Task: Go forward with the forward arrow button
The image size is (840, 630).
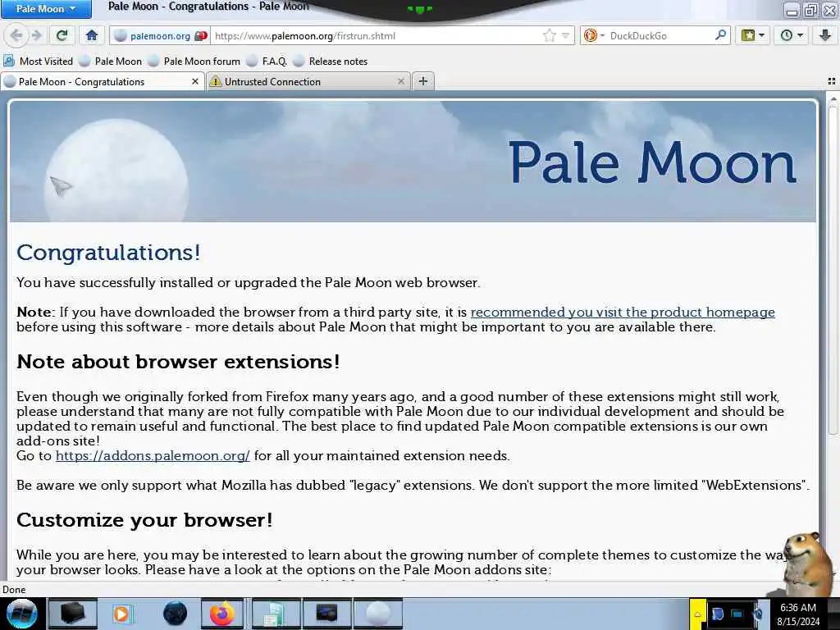Action: tap(36, 36)
